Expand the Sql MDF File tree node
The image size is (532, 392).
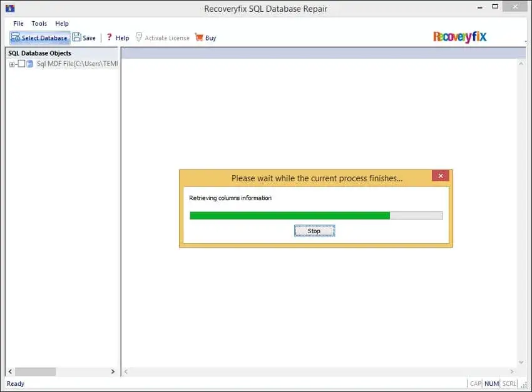12,64
